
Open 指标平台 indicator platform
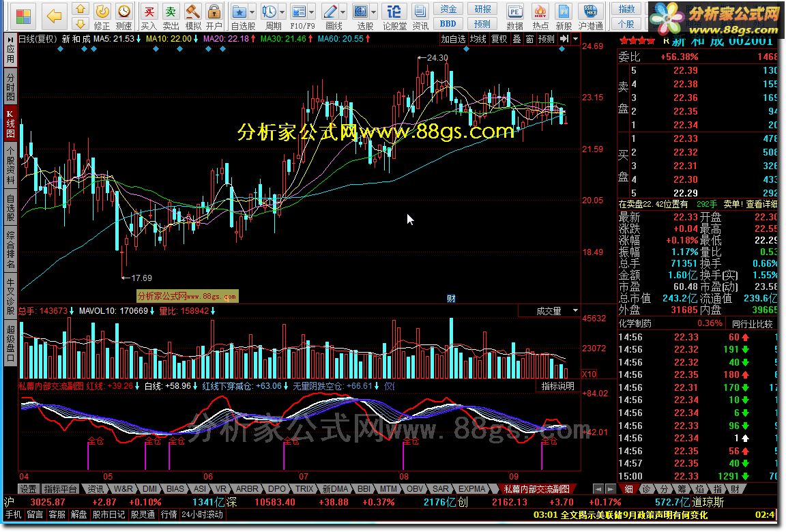(60, 489)
